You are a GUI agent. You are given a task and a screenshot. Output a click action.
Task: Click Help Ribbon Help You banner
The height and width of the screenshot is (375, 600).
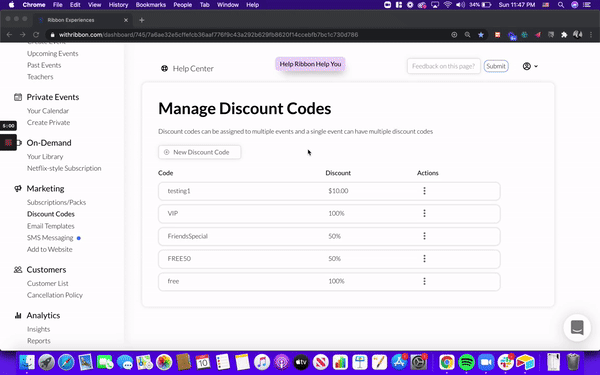[x=310, y=64]
